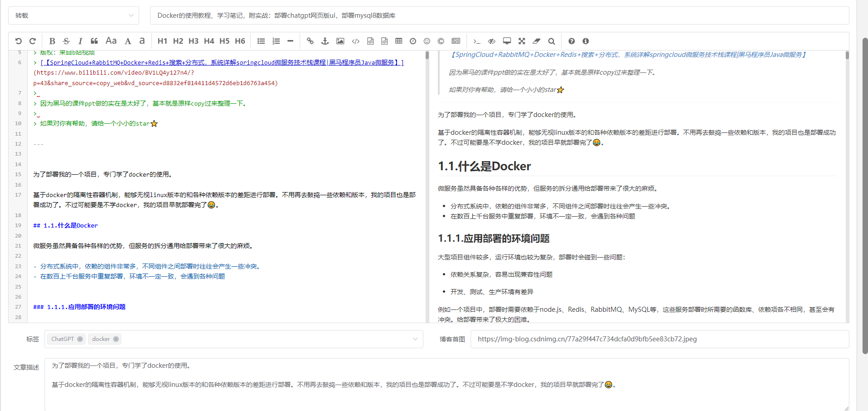The image size is (868, 411).
Task: Apply italic formatting
Action: coord(80,41)
